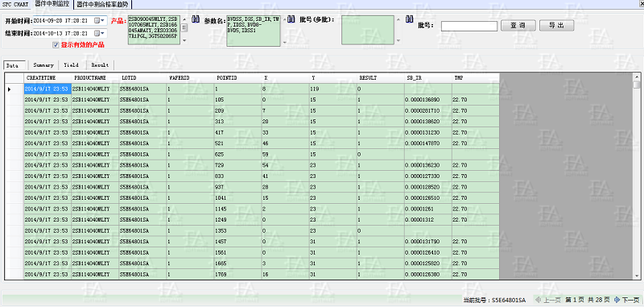The image size is (644, 307).
Task: Click the data grid vertical scrollbar thumb
Action: (636, 85)
